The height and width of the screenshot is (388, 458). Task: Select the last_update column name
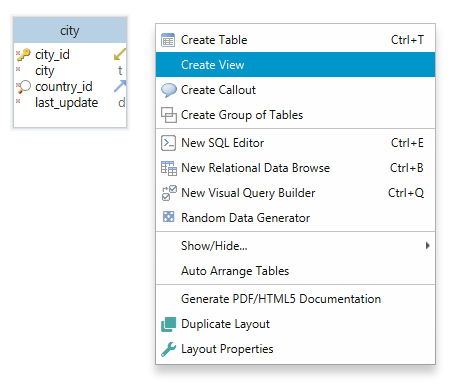(67, 103)
